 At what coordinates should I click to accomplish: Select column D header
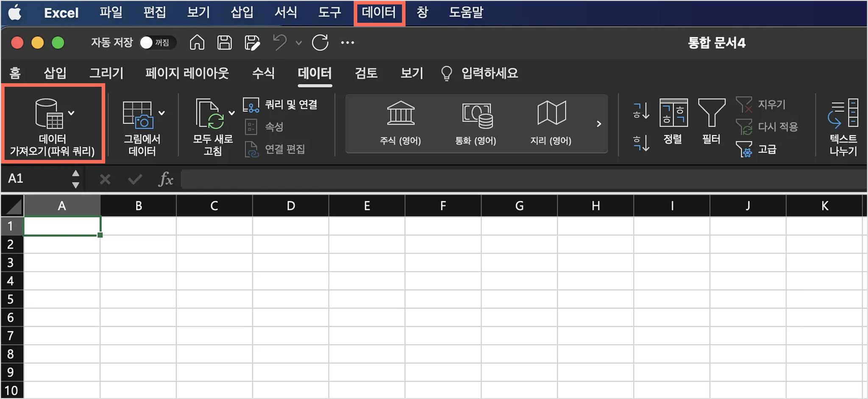click(x=291, y=206)
